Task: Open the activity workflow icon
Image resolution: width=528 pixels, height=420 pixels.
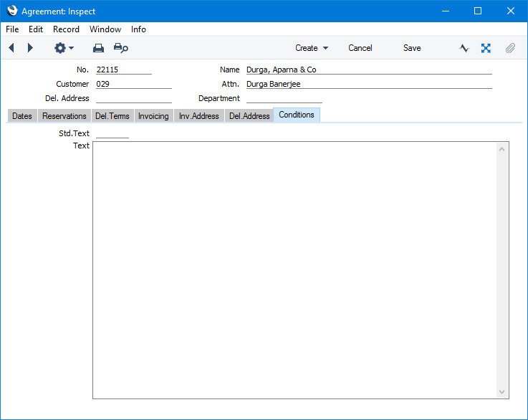Action: coord(464,48)
